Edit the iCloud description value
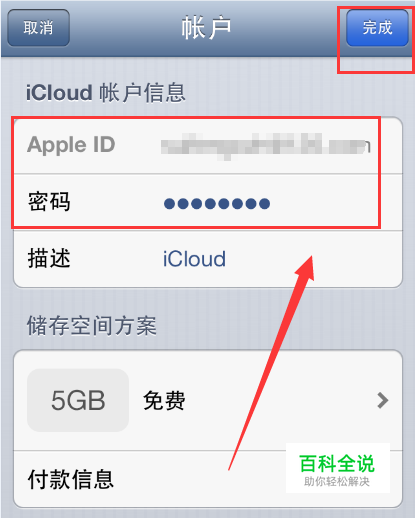415x518 pixels. pyautogui.click(x=194, y=259)
